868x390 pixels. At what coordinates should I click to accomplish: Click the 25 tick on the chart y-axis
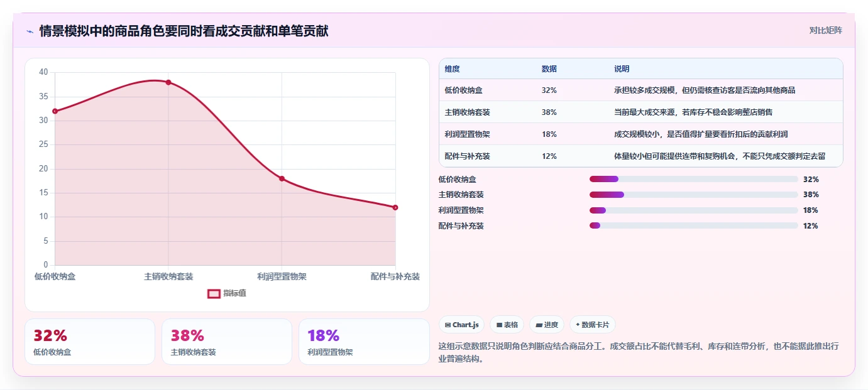(x=43, y=144)
